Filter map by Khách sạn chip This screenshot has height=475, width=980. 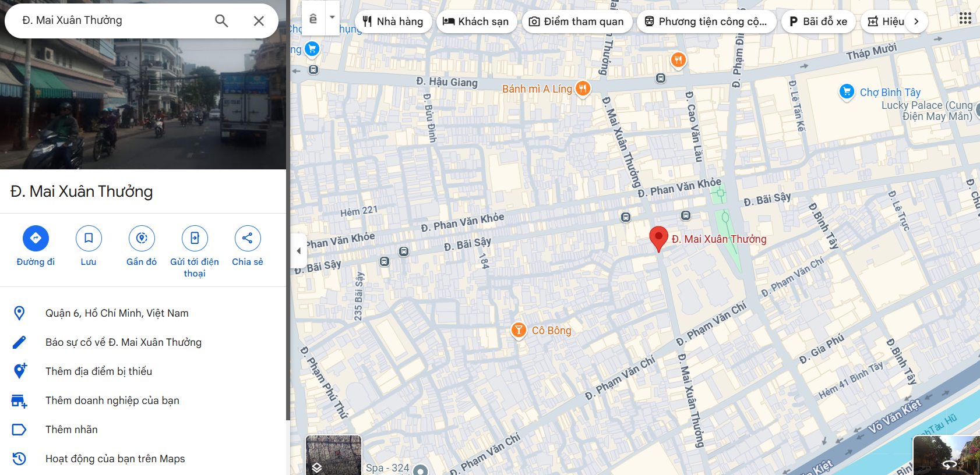coord(476,22)
